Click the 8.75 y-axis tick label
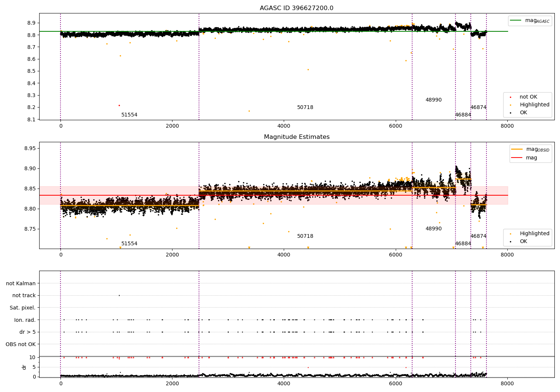This screenshot has width=560, height=392. [x=30, y=229]
